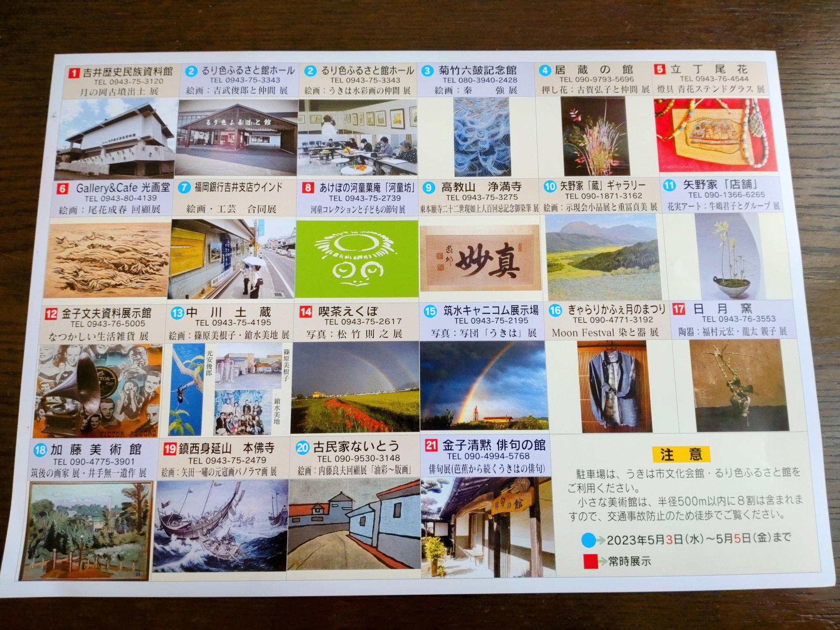Click the 金子清黙 俳句の館 title
The height and width of the screenshot is (630, 840).
tap(493, 445)
